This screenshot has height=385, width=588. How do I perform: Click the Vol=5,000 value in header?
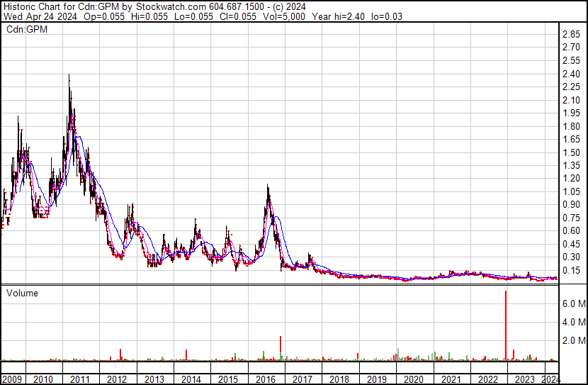284,16
